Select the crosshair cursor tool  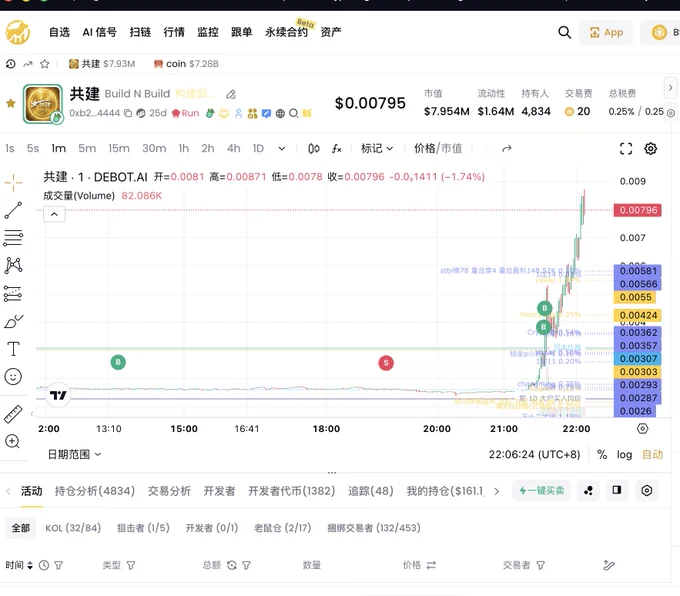[13, 183]
